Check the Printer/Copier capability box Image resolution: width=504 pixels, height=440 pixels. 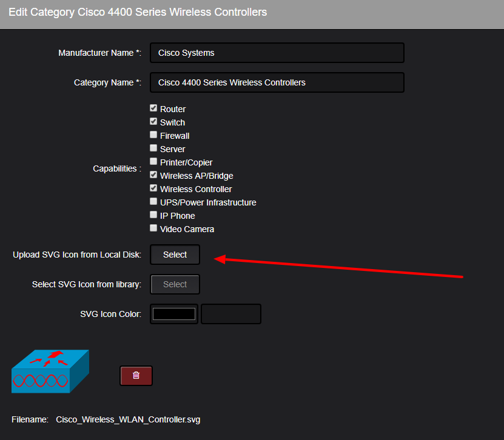pos(153,162)
